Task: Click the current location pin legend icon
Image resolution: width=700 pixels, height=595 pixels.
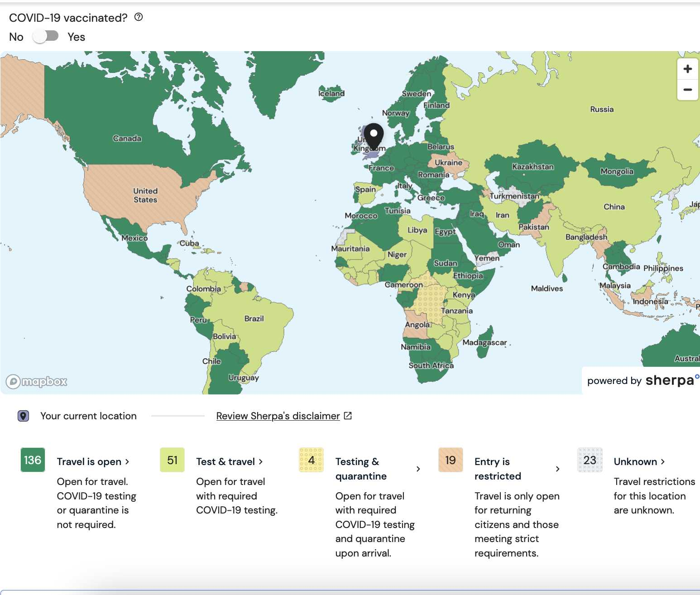Action: 24,416
